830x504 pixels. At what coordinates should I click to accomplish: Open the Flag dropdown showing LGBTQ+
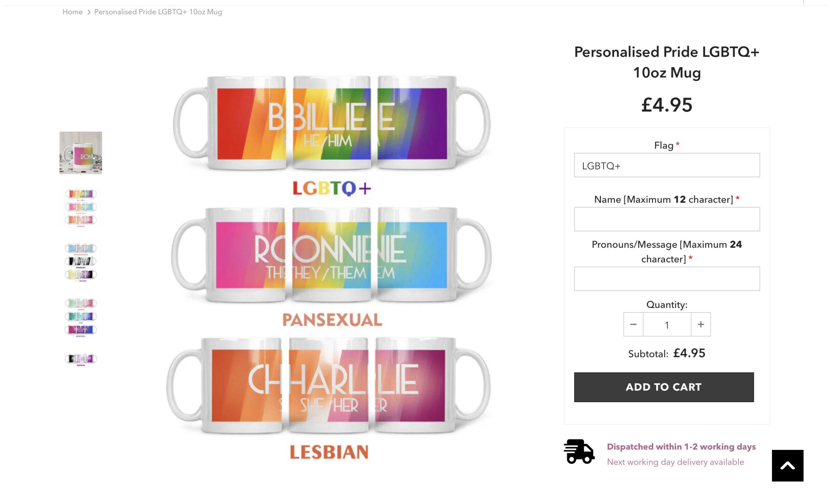coord(667,165)
